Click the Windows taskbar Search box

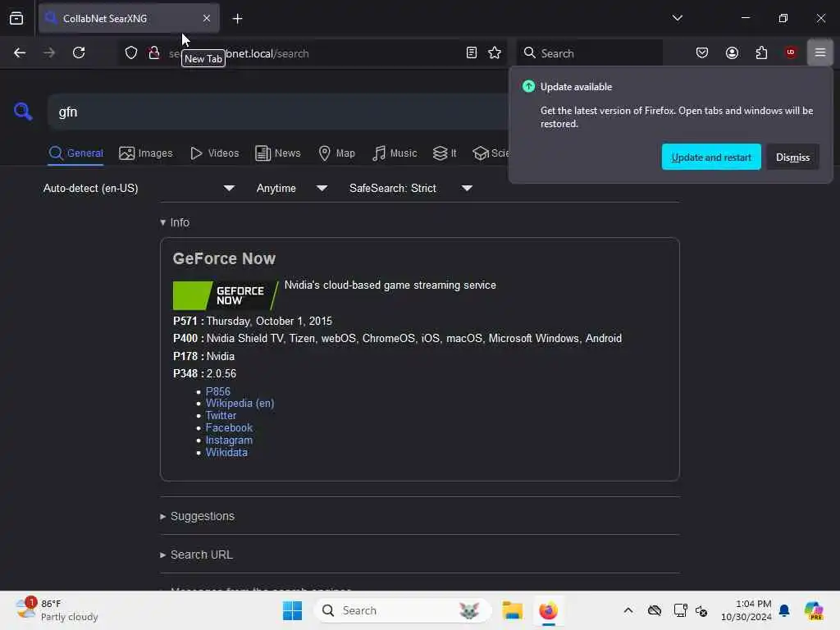[x=402, y=610]
